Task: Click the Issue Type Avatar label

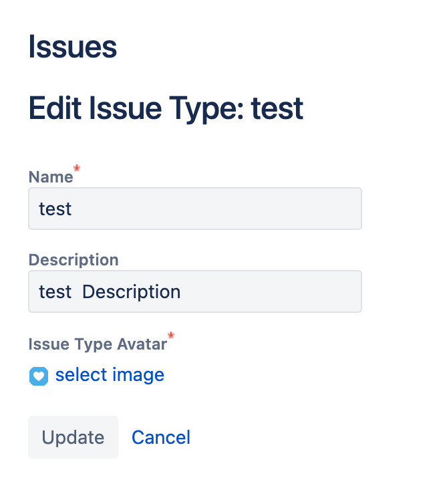Action: tap(98, 344)
